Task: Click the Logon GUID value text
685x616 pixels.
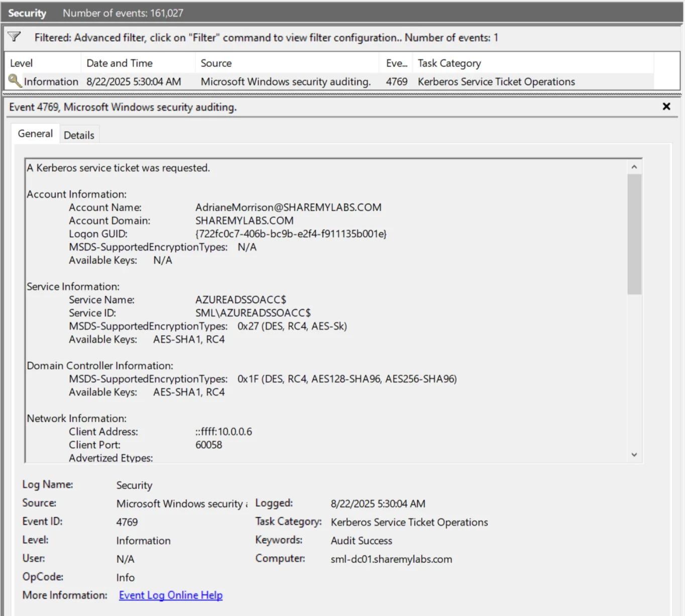Action: click(x=291, y=234)
